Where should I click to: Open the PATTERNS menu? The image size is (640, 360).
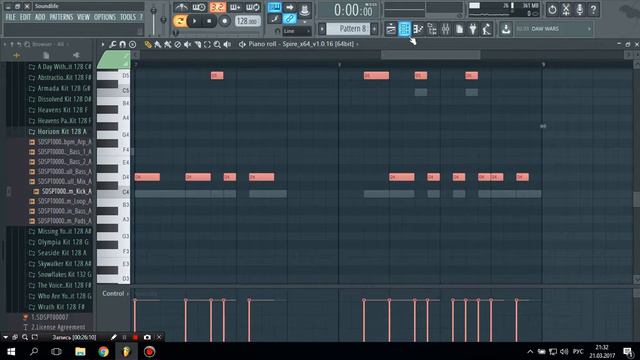[61, 17]
